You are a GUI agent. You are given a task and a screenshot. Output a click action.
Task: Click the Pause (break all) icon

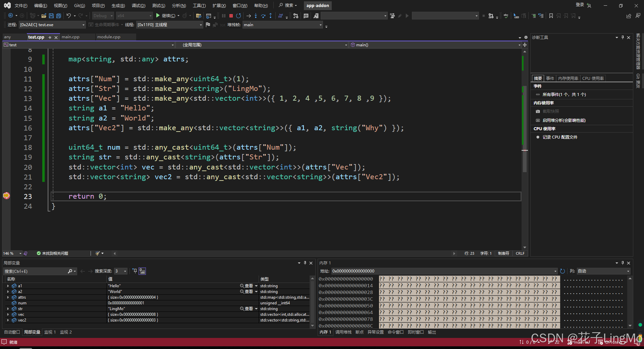tap(224, 16)
